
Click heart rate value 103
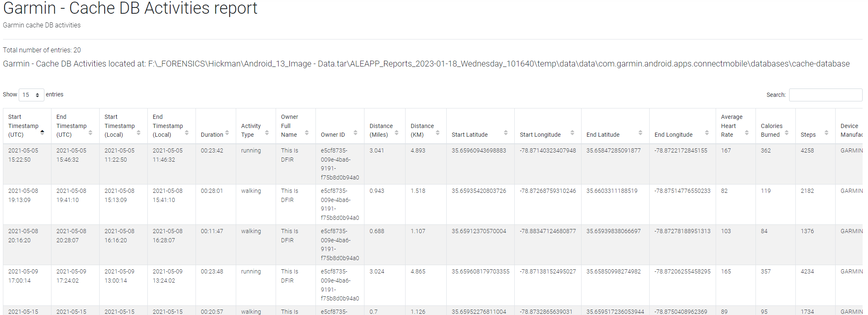pos(726,231)
